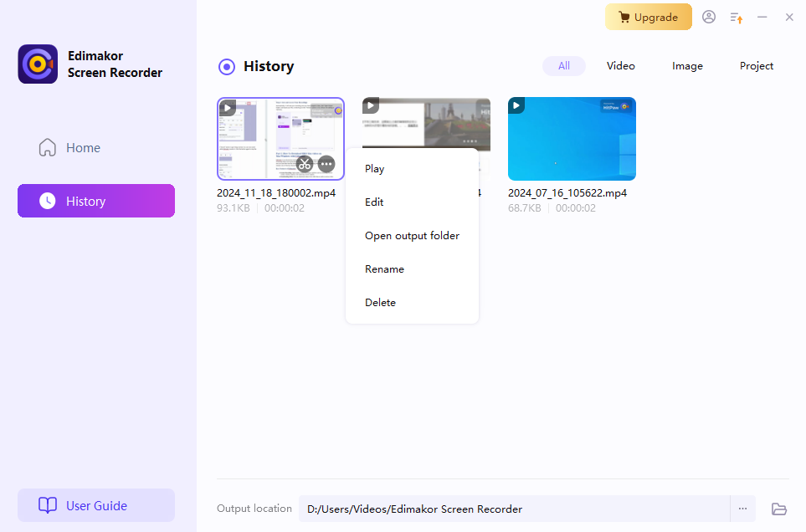Switch to the Video filter tab
Screen dimensions: 806x532
[620, 66]
